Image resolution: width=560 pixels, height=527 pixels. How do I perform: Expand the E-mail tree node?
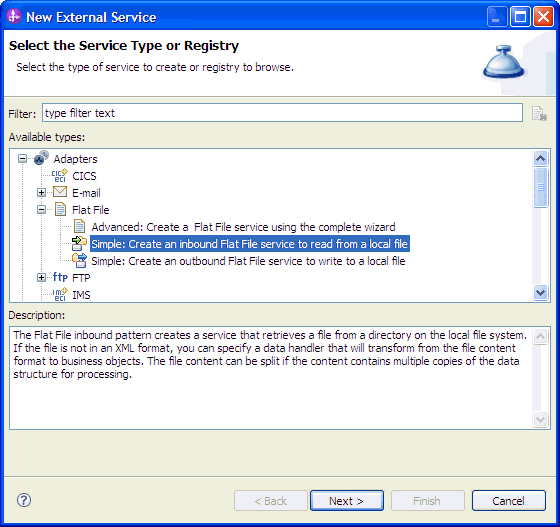pyautogui.click(x=41, y=193)
